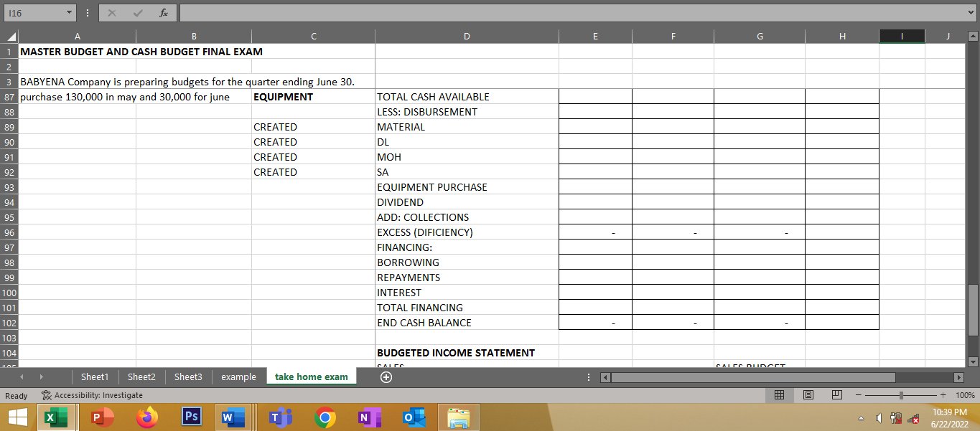Click previous sheet navigation arrow
This screenshot has width=980, height=431.
(x=21, y=377)
